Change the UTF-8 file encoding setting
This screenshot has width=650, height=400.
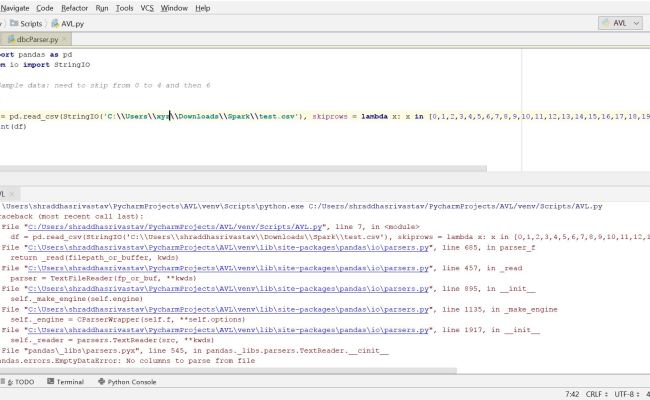(626, 394)
